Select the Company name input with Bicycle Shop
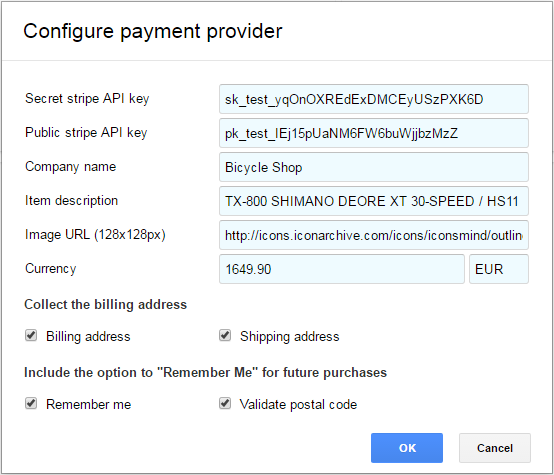 point(374,167)
